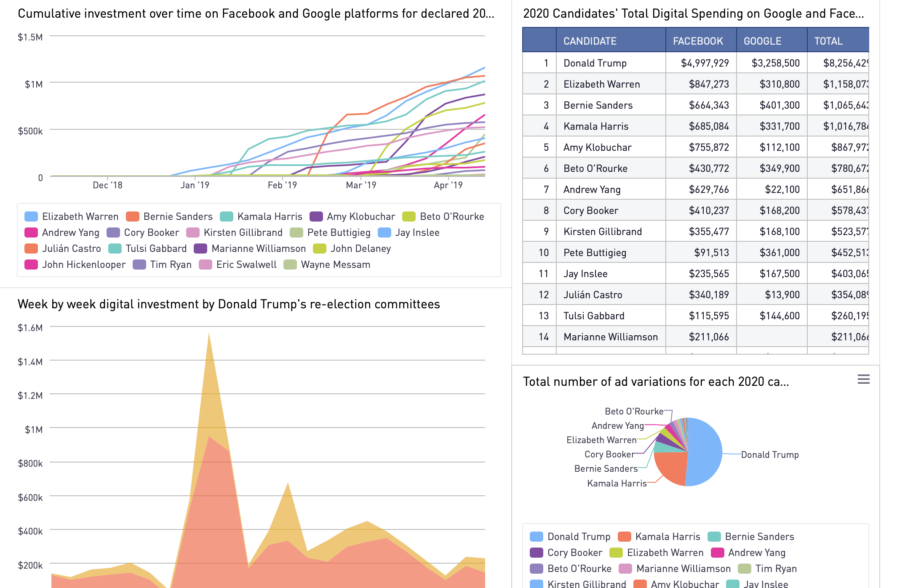Click the cumulative investment chart title
Image resolution: width=897 pixels, height=588 pixels.
tap(256, 13)
